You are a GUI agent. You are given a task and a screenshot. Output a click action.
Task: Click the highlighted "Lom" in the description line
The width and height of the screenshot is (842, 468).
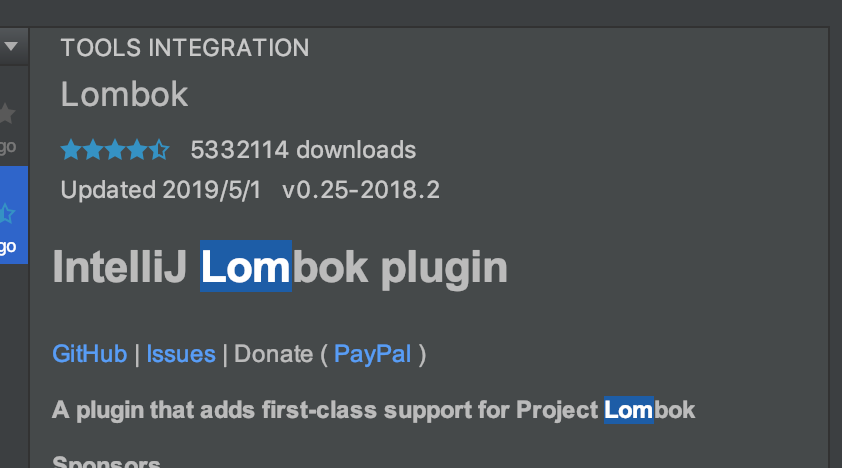click(x=628, y=410)
